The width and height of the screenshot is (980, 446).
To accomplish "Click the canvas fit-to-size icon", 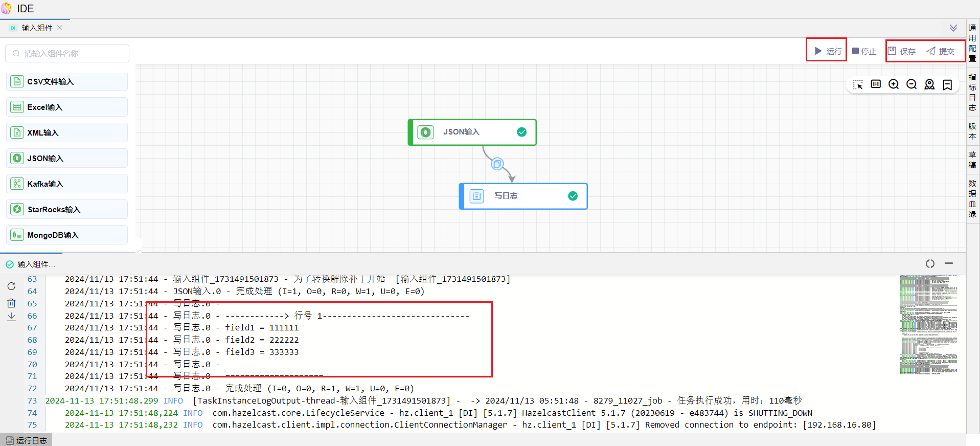I will tap(876, 84).
